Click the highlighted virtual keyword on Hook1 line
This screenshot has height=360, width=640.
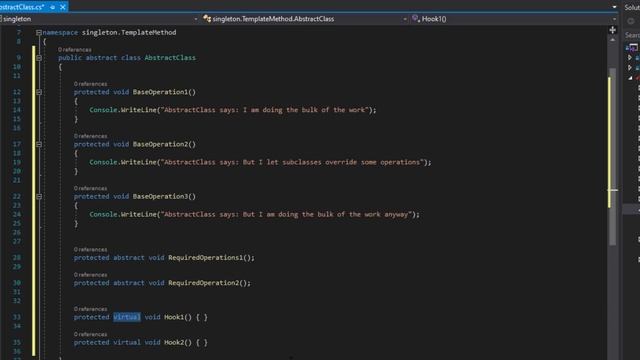point(127,317)
